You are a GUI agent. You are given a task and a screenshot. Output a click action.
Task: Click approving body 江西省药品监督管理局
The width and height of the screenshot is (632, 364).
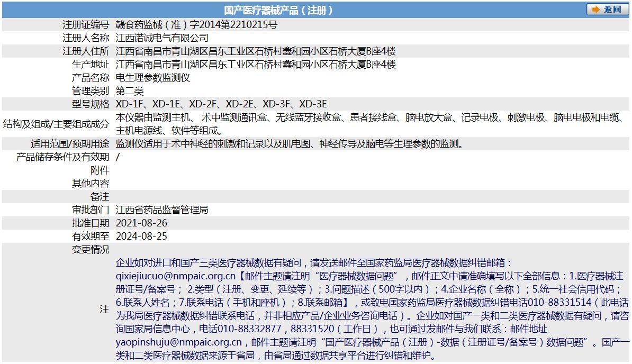click(x=162, y=210)
